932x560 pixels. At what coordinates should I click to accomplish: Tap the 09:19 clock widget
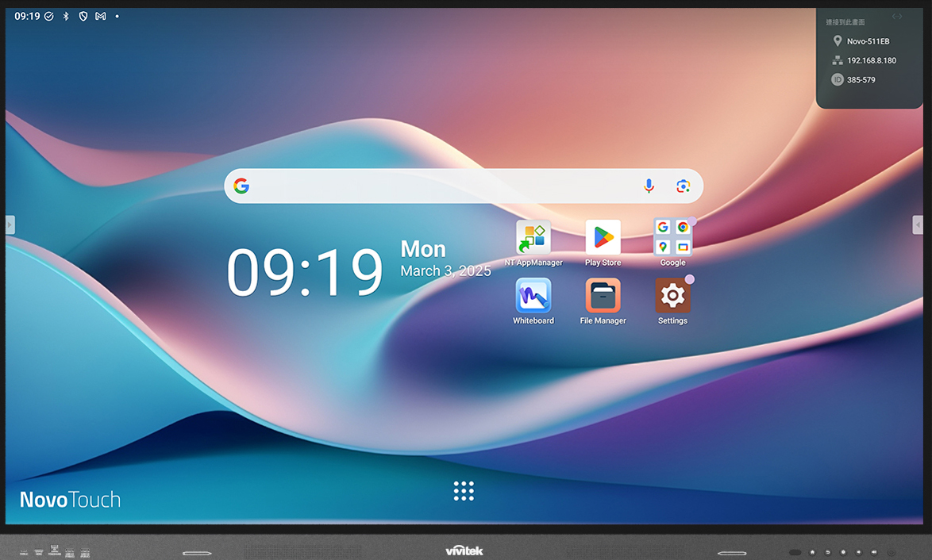(x=305, y=272)
